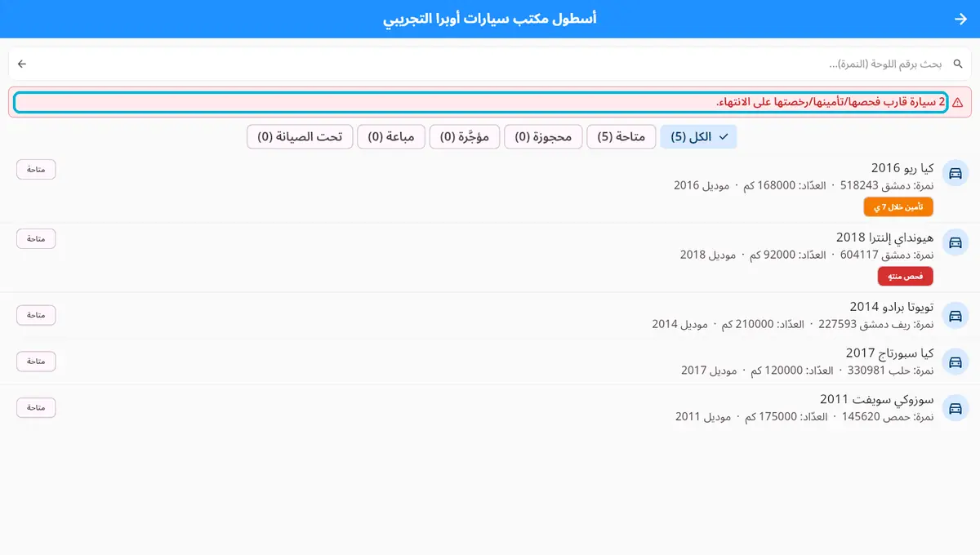This screenshot has width=980, height=555.
Task: Click متاحة status badge for سوزوكي سويفت 2011
Action: coord(36,407)
